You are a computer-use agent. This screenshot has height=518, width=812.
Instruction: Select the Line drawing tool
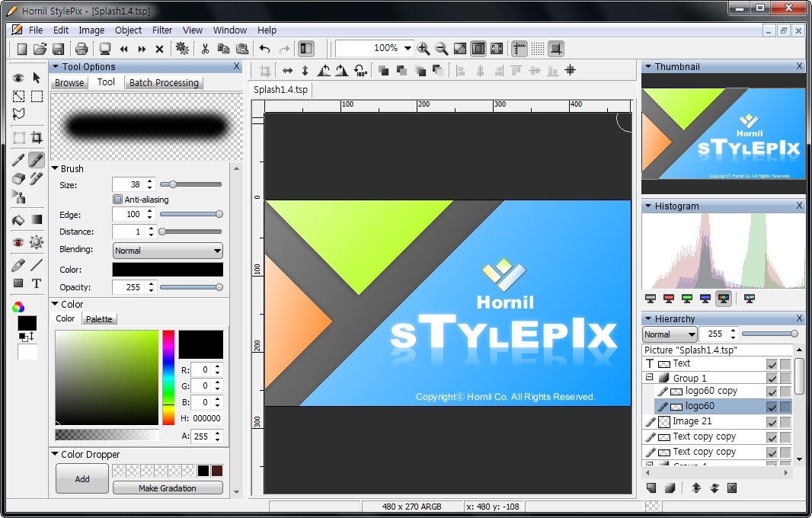coord(37,265)
